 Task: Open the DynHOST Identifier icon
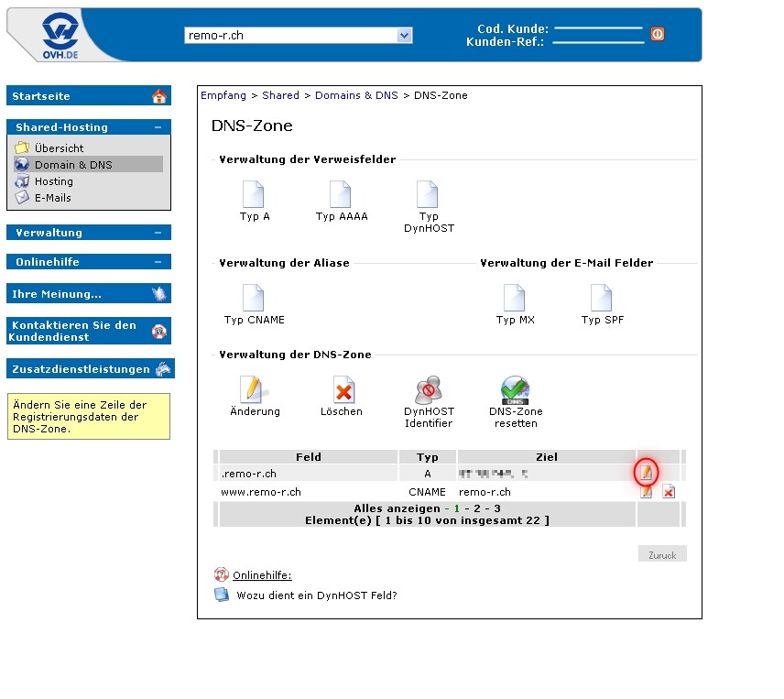pos(428,390)
